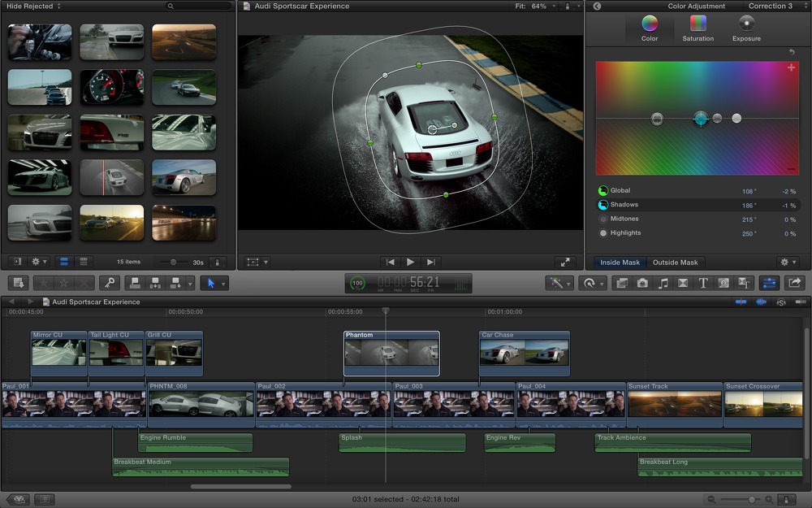Open the Retime speed menu

591,283
